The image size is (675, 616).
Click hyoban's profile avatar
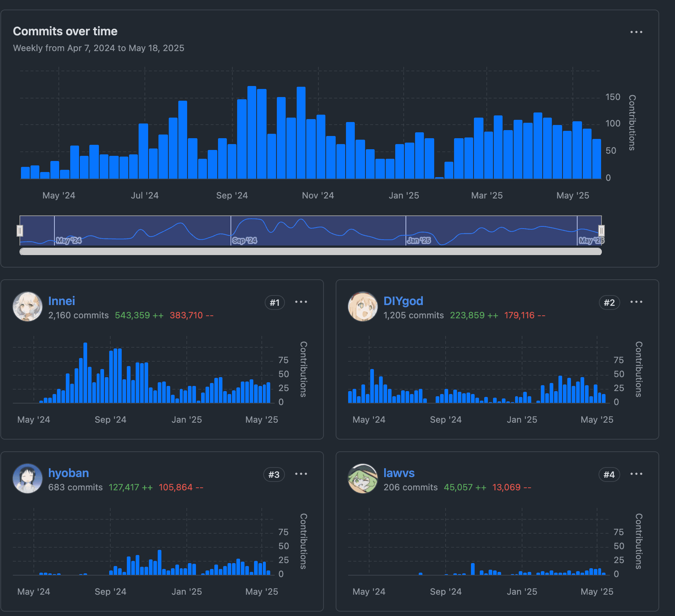[28, 479]
